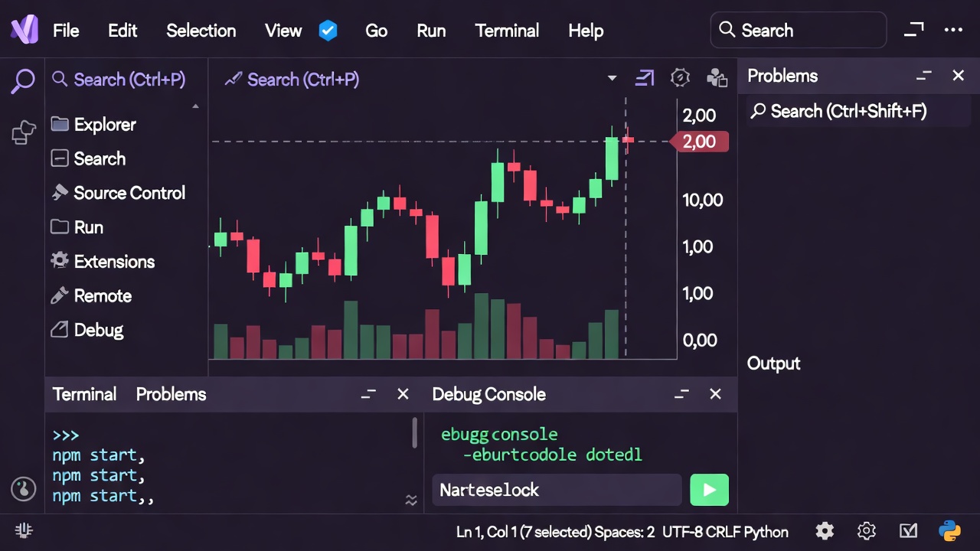Click the red price label on the chart axis
Image resolution: width=980 pixels, height=551 pixels.
point(699,141)
